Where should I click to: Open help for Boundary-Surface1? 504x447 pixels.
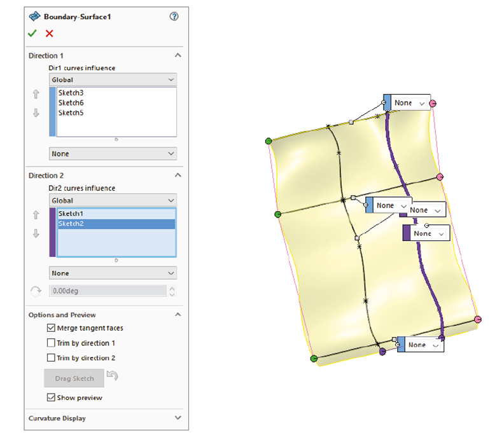click(174, 17)
